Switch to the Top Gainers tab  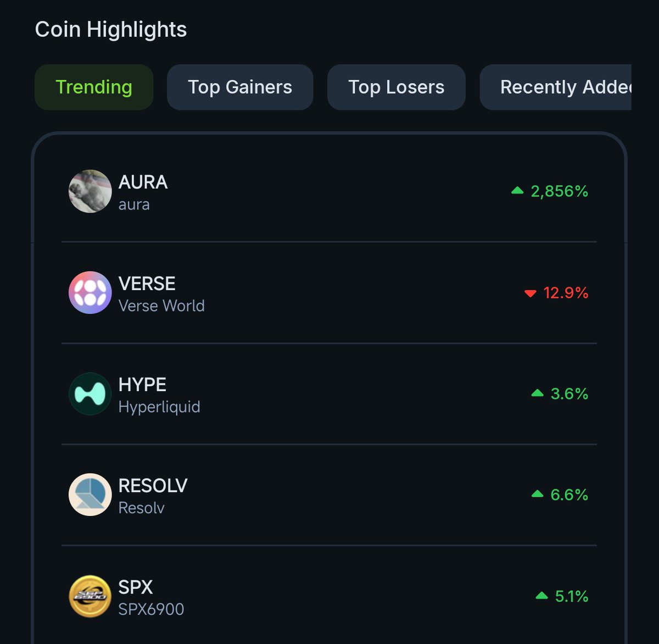240,87
